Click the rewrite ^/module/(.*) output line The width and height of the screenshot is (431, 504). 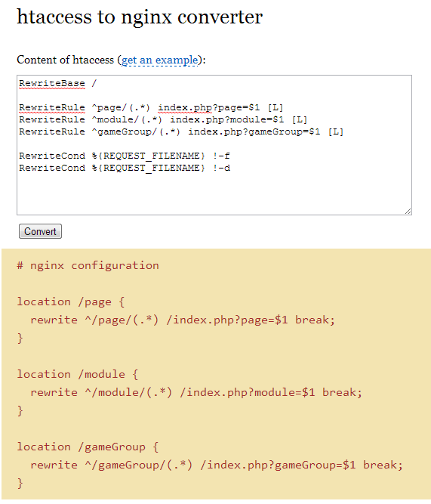[x=196, y=392]
